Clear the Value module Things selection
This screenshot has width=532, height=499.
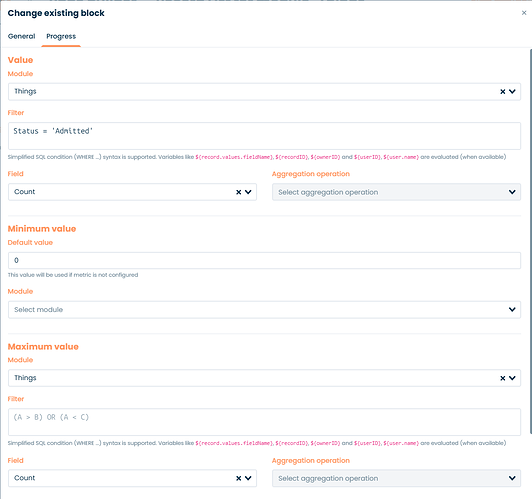pyautogui.click(x=502, y=92)
